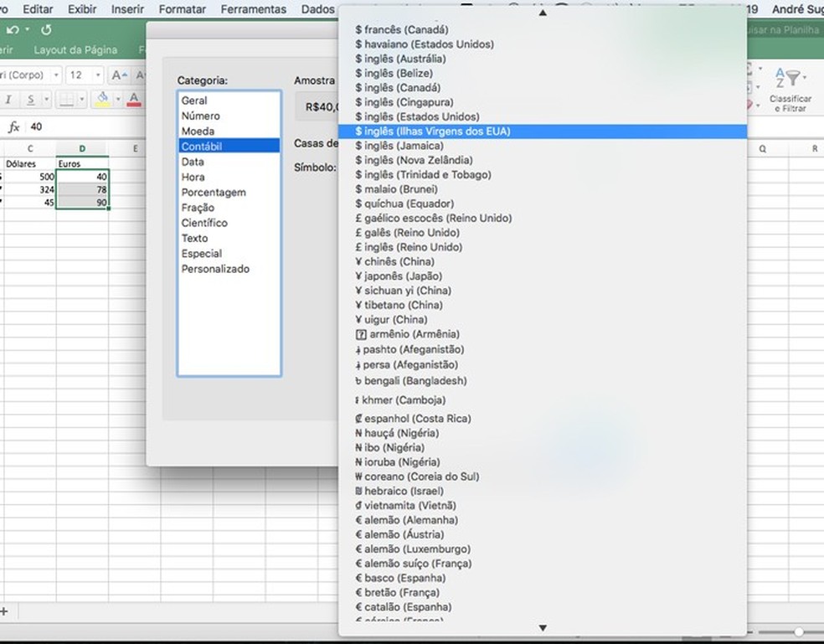Click the fill color bucket icon
Viewport: 824px width, 644px height.
pyautogui.click(x=101, y=100)
